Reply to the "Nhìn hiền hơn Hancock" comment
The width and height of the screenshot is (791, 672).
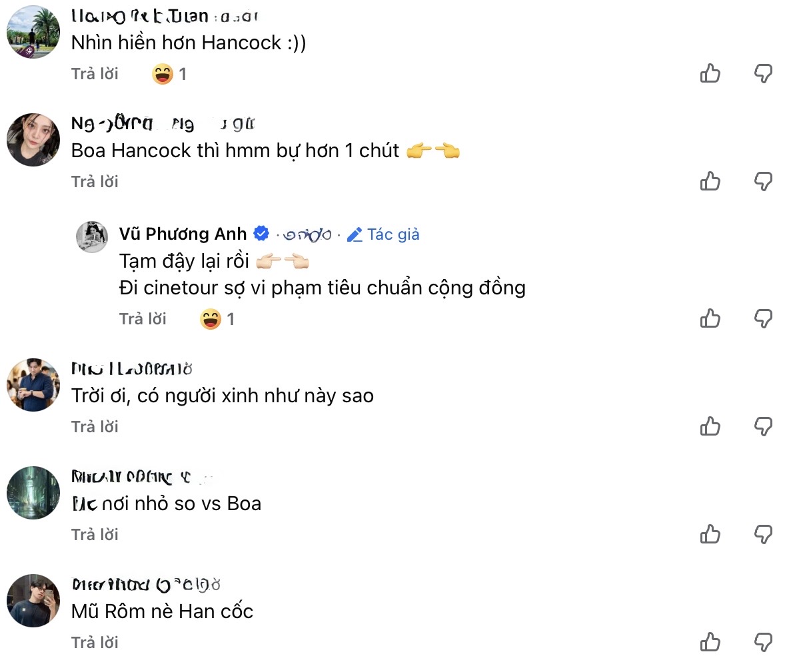pyautogui.click(x=95, y=74)
